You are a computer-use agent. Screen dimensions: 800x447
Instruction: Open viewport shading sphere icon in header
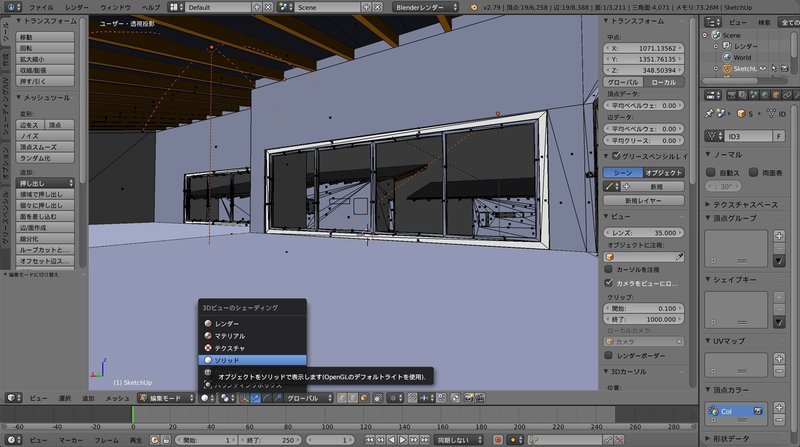point(205,398)
